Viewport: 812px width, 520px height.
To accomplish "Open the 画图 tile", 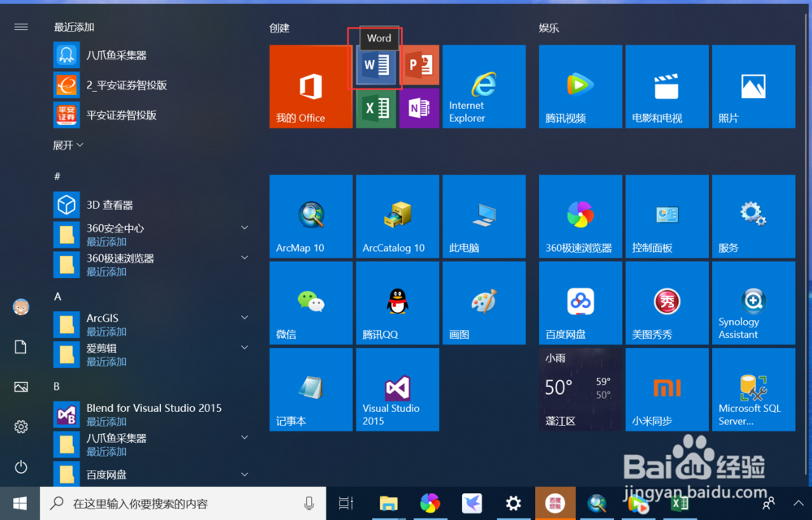I will [484, 303].
